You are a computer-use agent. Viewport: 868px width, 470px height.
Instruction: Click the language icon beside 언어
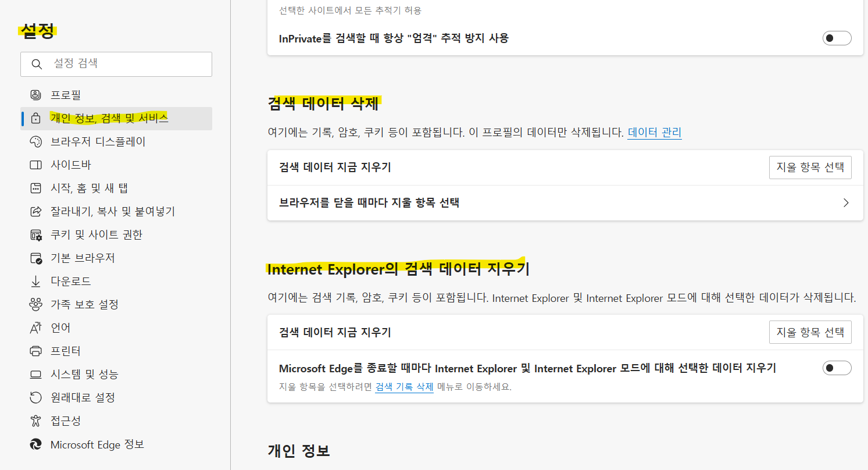[x=35, y=327]
